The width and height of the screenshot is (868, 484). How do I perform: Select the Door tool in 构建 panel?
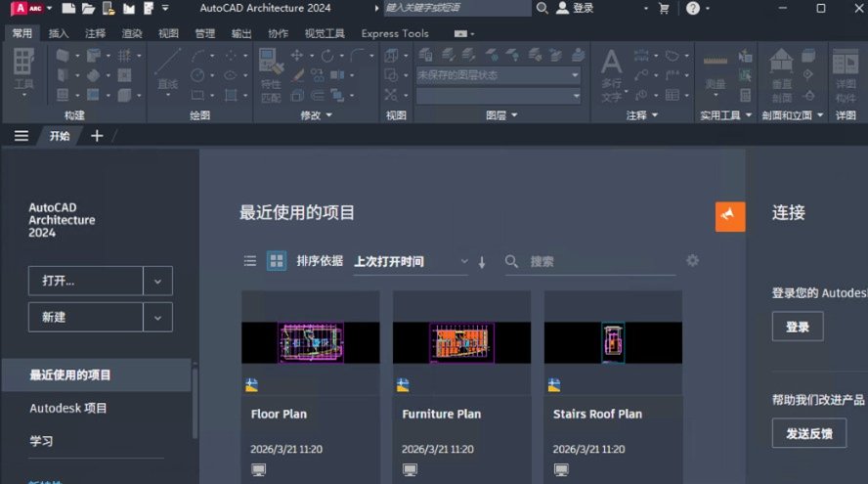click(x=63, y=74)
